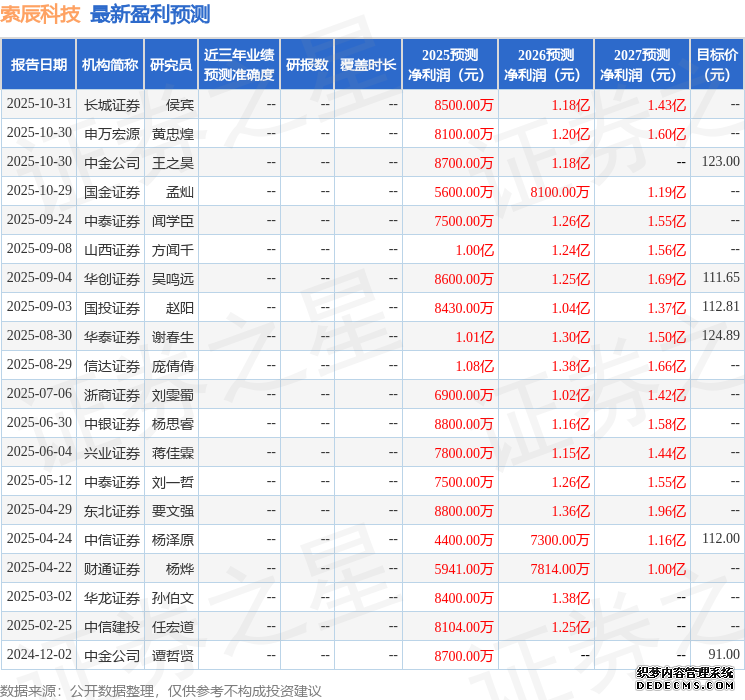
Task: Click the 7814.00万 forecast value
Action: point(559,569)
